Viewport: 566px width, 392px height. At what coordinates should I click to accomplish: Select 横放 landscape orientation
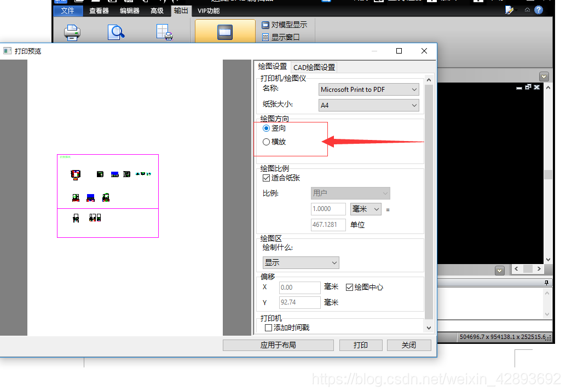click(x=267, y=142)
